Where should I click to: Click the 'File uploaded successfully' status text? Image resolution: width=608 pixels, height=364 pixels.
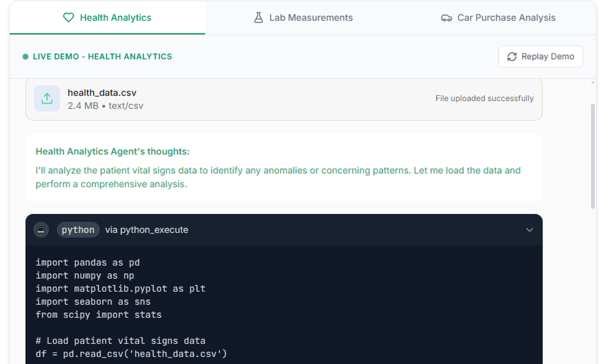(484, 98)
